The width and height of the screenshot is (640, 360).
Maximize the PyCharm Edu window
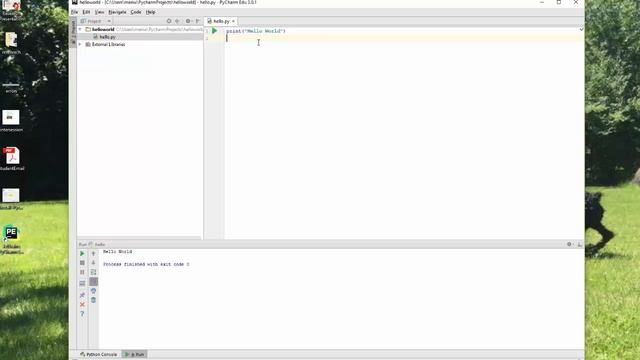(559, 2)
